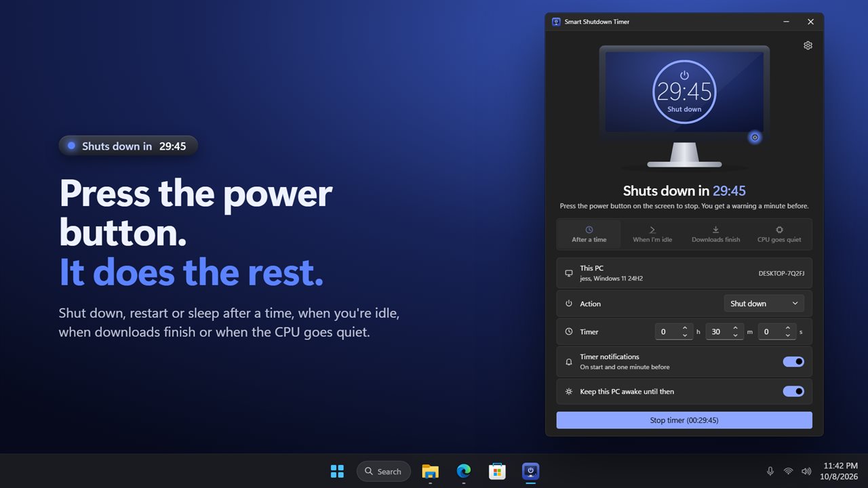Open the Wi-Fi network tray icon
This screenshot has height=488, width=868.
(788, 471)
